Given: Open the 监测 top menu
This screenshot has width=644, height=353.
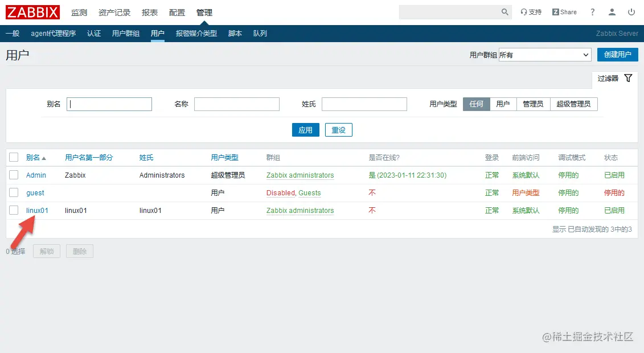Looking at the screenshot, I should [79, 13].
